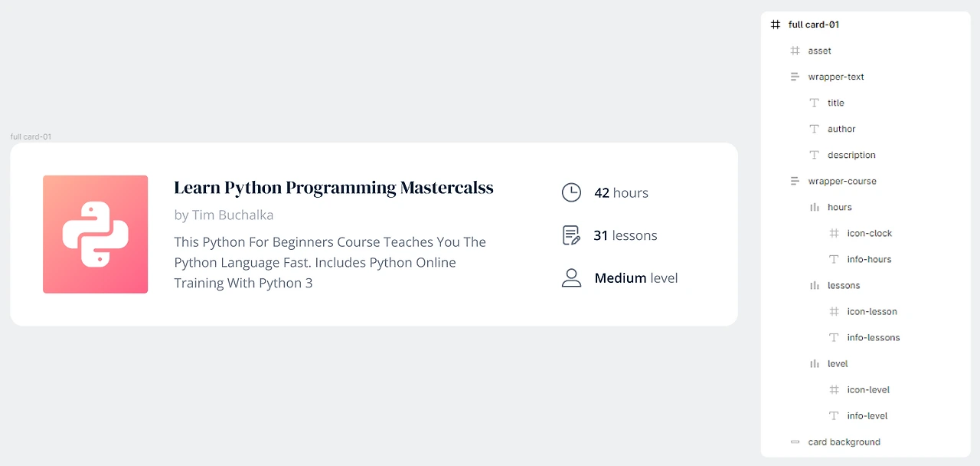Select the icon-lesson layer
980x466 pixels.
click(x=871, y=311)
